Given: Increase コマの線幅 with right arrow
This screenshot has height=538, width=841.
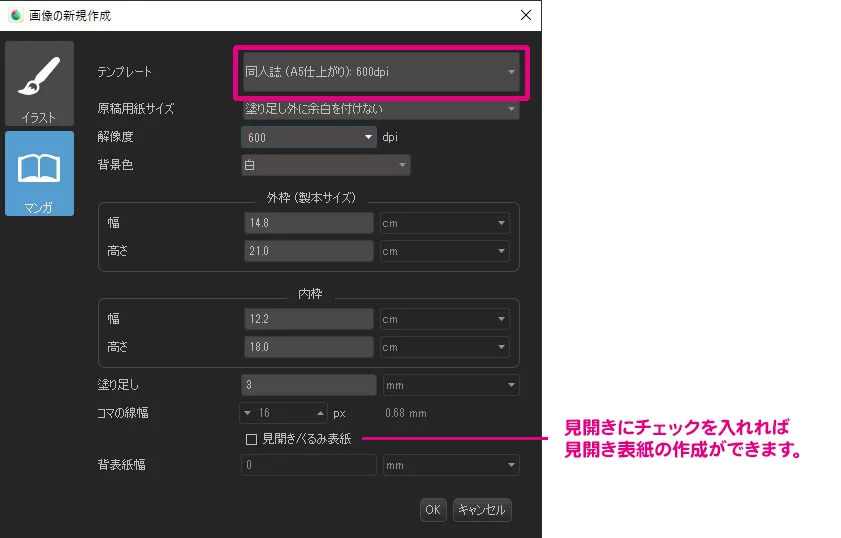Looking at the screenshot, I should click(321, 412).
